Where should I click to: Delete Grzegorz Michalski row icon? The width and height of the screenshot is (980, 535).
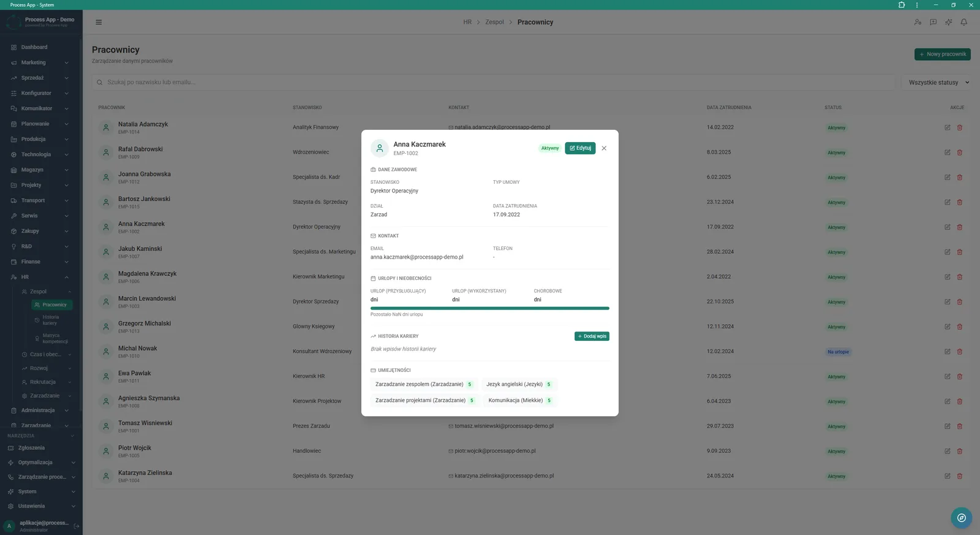coord(960,327)
